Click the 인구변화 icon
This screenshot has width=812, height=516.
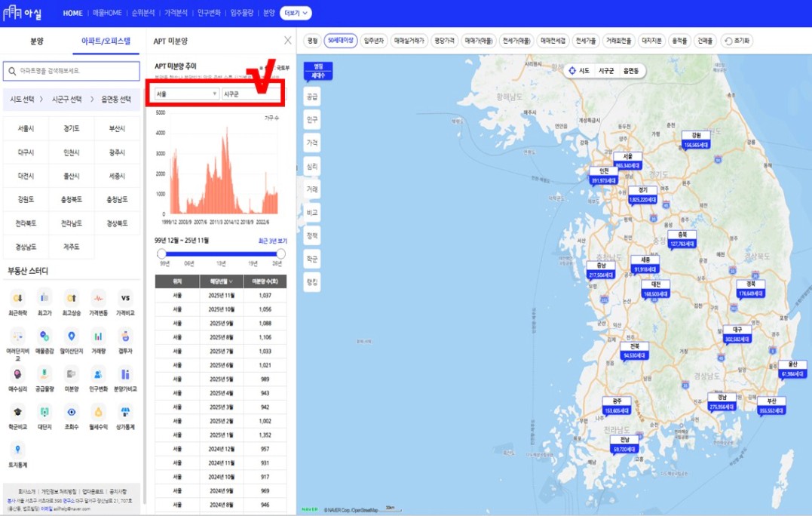[x=98, y=374]
